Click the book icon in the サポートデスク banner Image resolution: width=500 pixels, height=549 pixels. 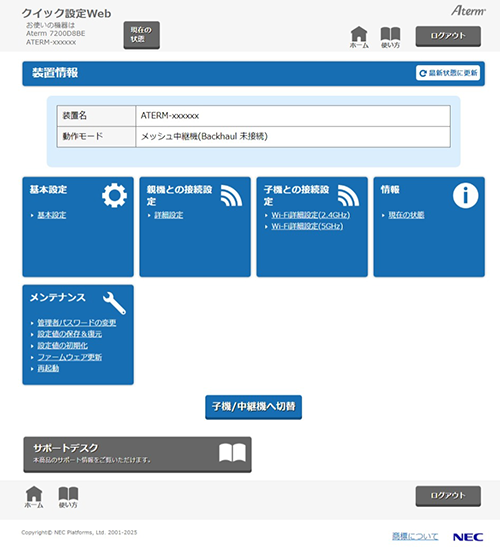(232, 453)
